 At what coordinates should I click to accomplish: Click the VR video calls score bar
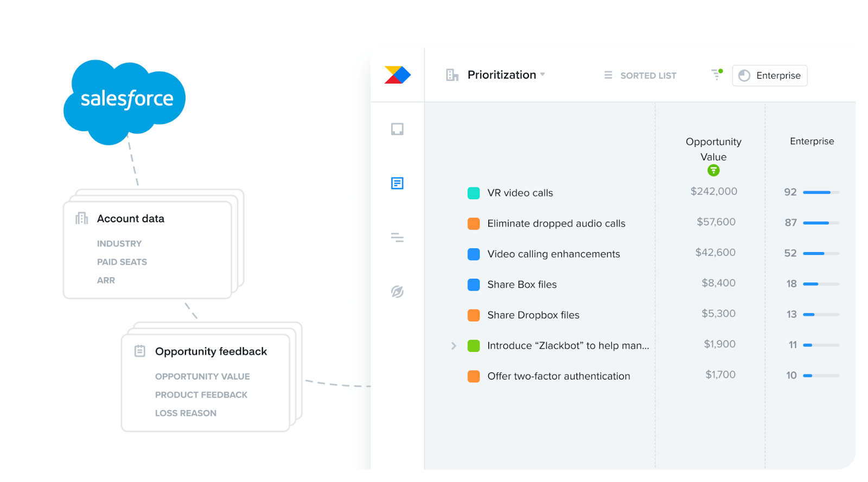pos(821,192)
